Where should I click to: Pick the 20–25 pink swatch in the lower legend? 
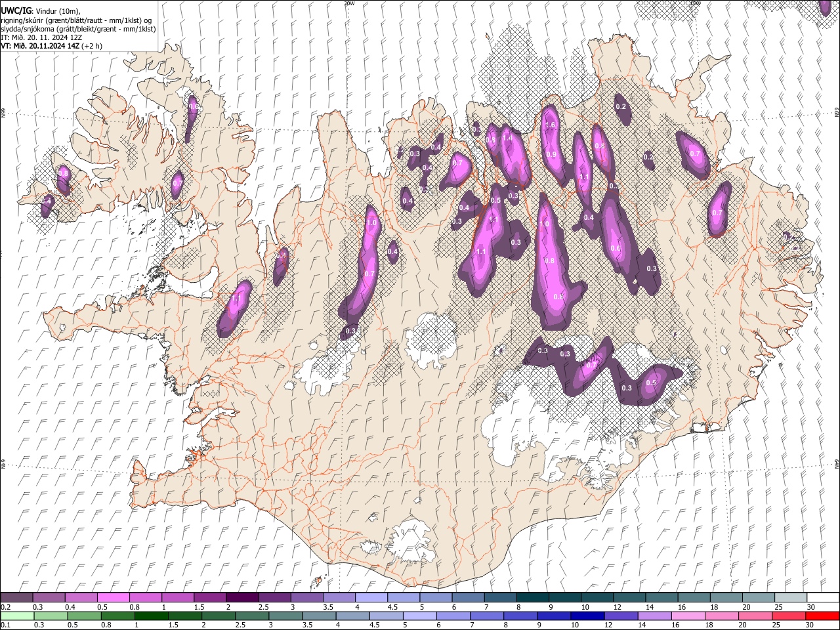[755, 616]
